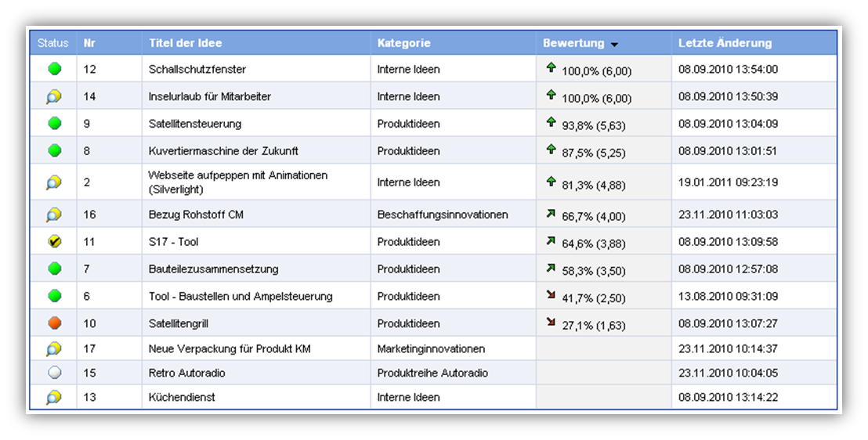The width and height of the screenshot is (868, 440).
Task: Click the diagonal arrow icon for Bezug Rohstoff CM
Action: tap(552, 213)
